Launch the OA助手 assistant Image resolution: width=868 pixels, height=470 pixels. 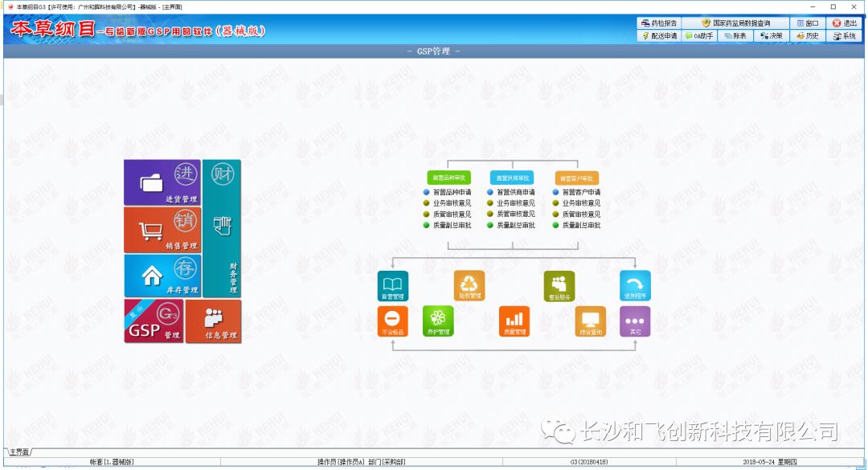700,36
